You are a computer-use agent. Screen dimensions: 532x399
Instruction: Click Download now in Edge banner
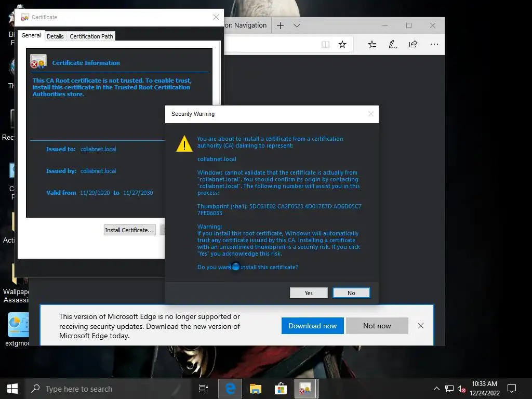point(312,326)
